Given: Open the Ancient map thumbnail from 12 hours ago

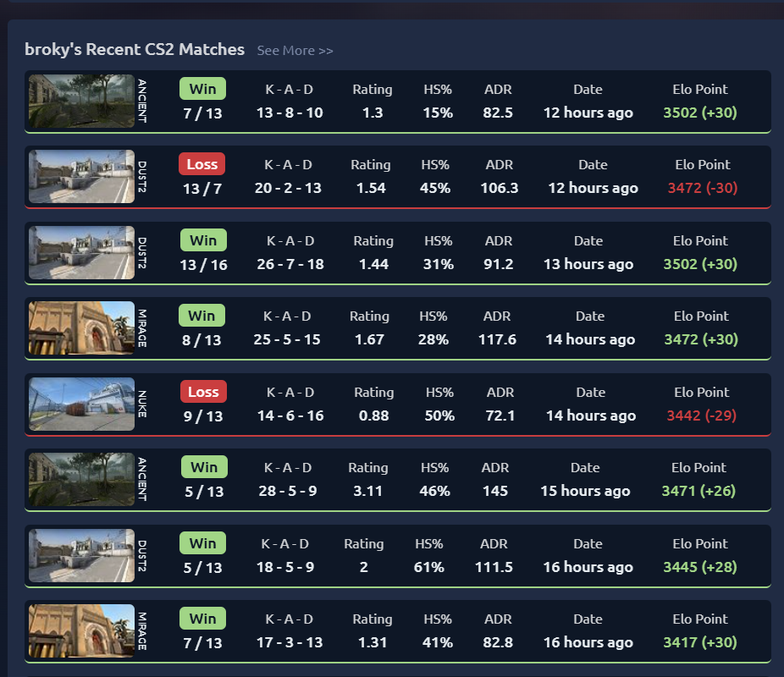Looking at the screenshot, I should (81, 101).
